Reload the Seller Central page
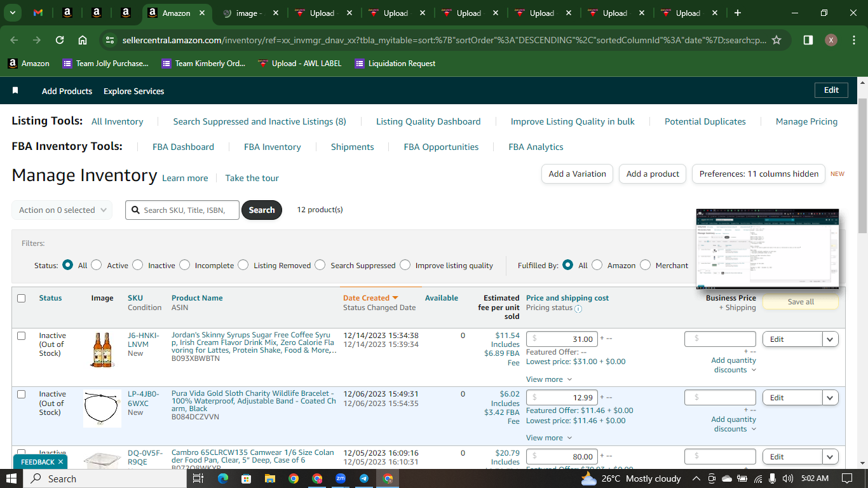 pyautogui.click(x=60, y=40)
